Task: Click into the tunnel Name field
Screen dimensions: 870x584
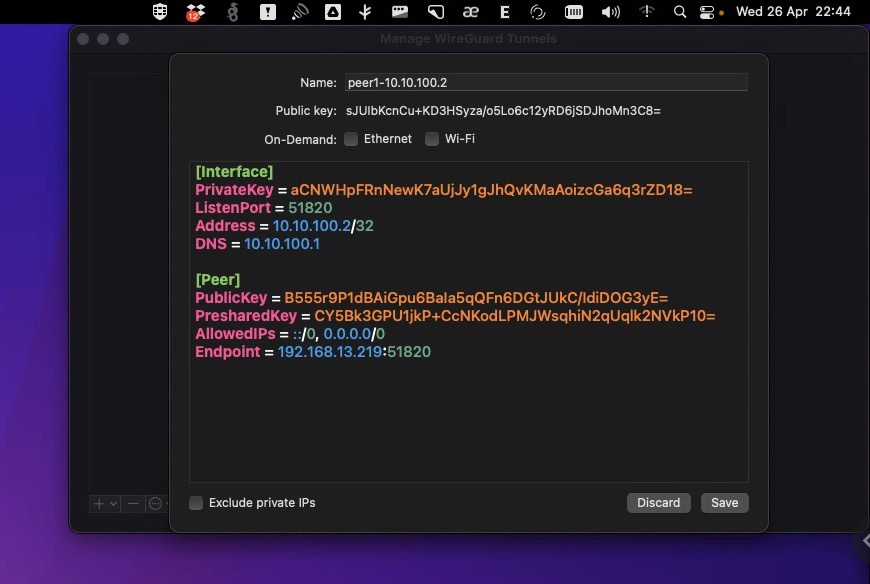Action: tap(546, 82)
